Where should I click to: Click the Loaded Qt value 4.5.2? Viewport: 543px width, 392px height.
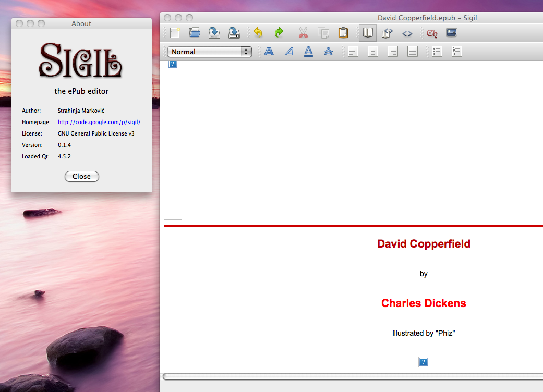tap(64, 156)
